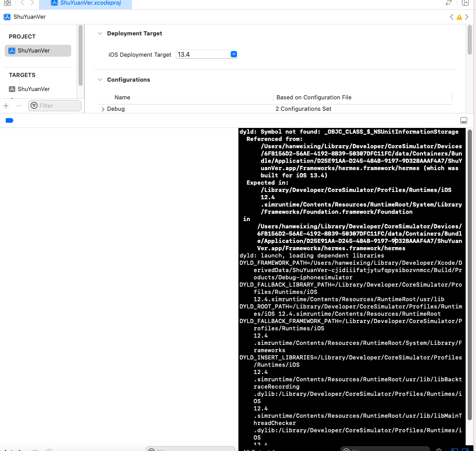The height and width of the screenshot is (451, 476).
Task: Click the 'Referenced from:' console line
Action: click(274, 139)
